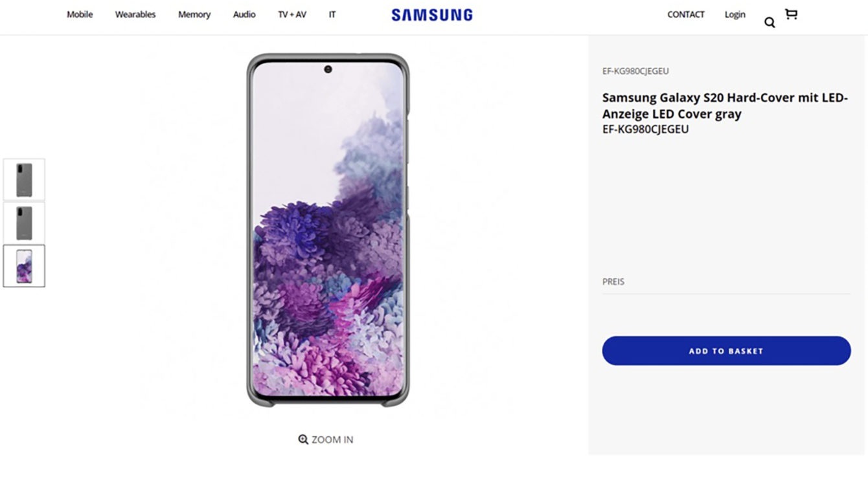Select the colorful front-view thumbnail
The height and width of the screenshot is (488, 868).
(x=24, y=265)
